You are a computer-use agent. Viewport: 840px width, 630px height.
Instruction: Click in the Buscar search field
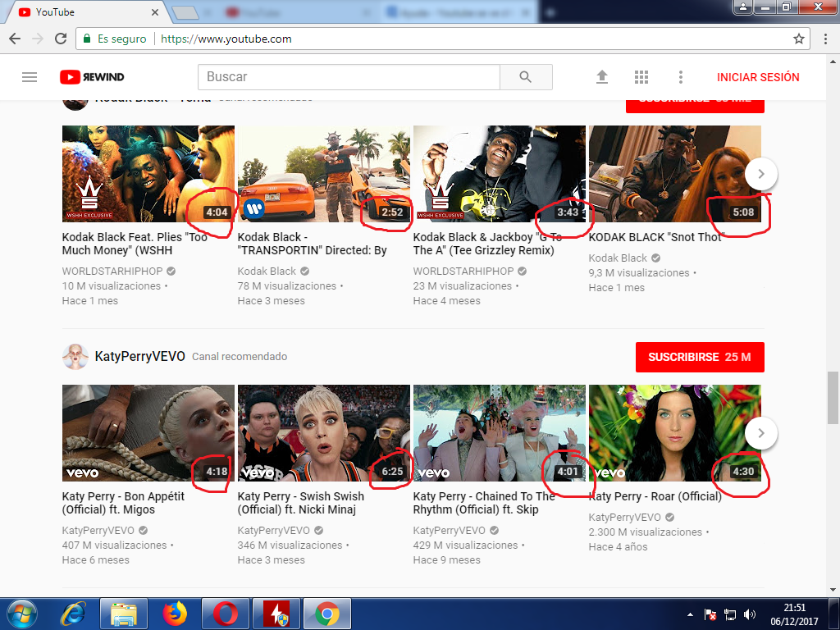(349, 77)
